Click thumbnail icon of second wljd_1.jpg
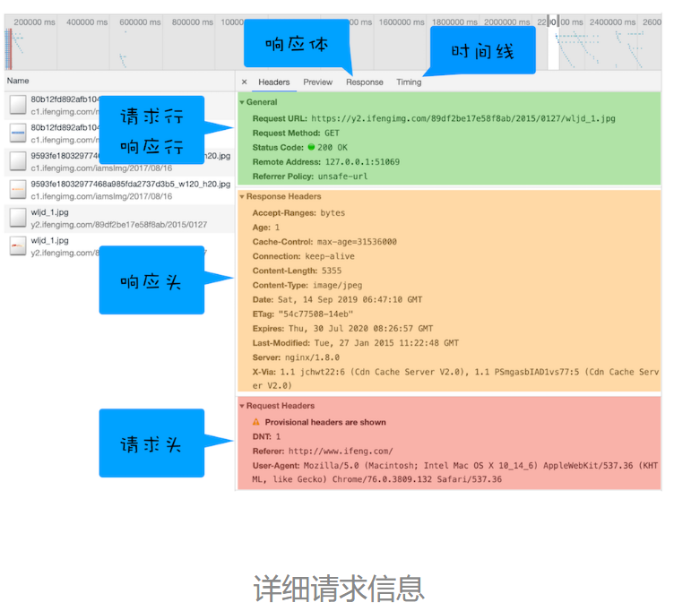 pos(18,245)
